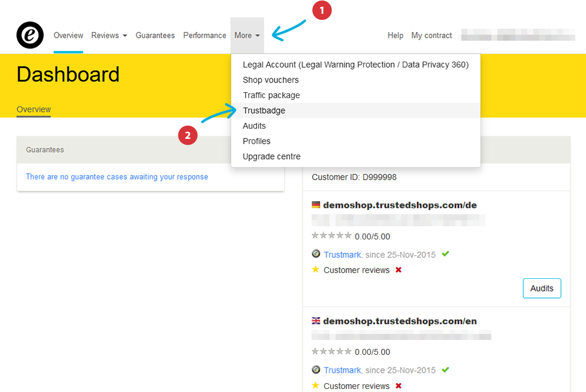
Task: Click the Guarantees panel header
Action: (x=123, y=150)
